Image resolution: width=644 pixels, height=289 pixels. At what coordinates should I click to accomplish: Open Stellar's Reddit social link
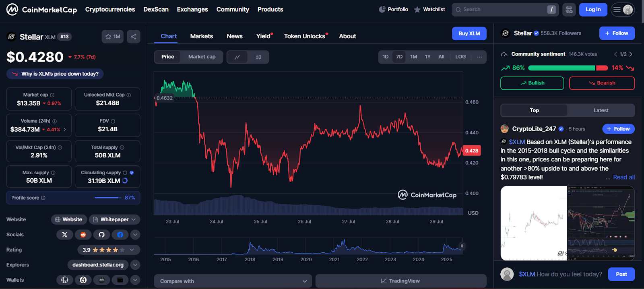(83, 235)
